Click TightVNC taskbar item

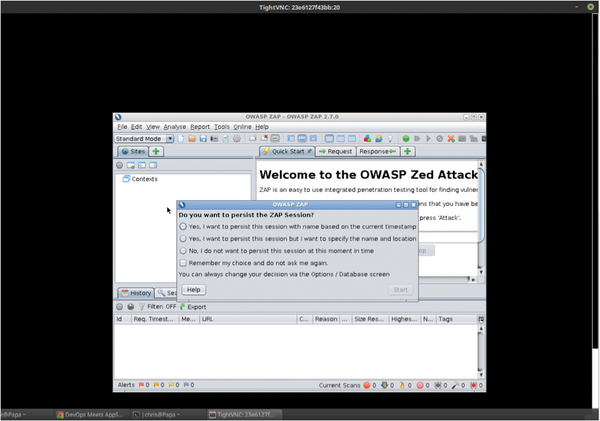tap(245, 414)
